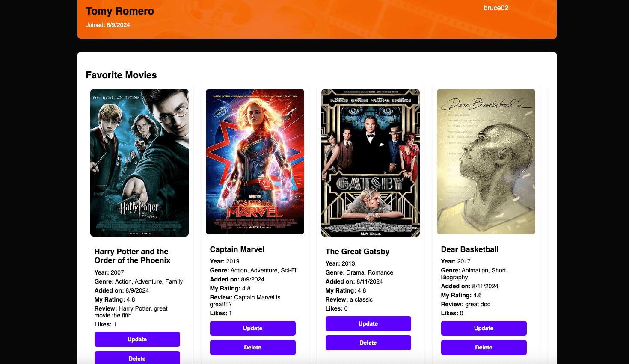Click the review 'a classic'

pos(361,299)
